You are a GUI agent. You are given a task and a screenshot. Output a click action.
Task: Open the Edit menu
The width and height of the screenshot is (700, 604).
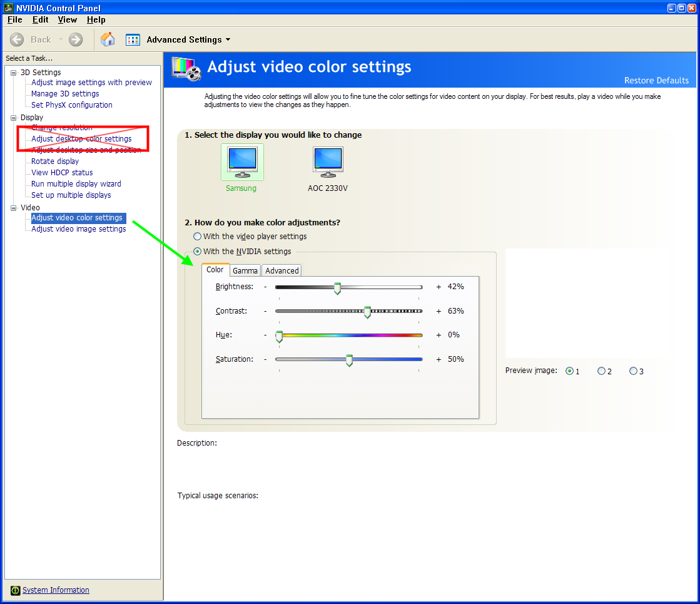40,19
